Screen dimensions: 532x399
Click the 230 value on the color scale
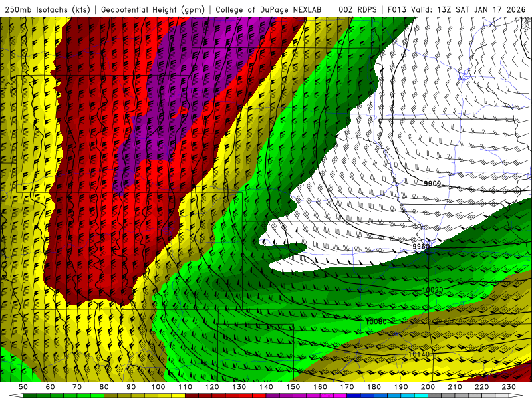(x=509, y=387)
